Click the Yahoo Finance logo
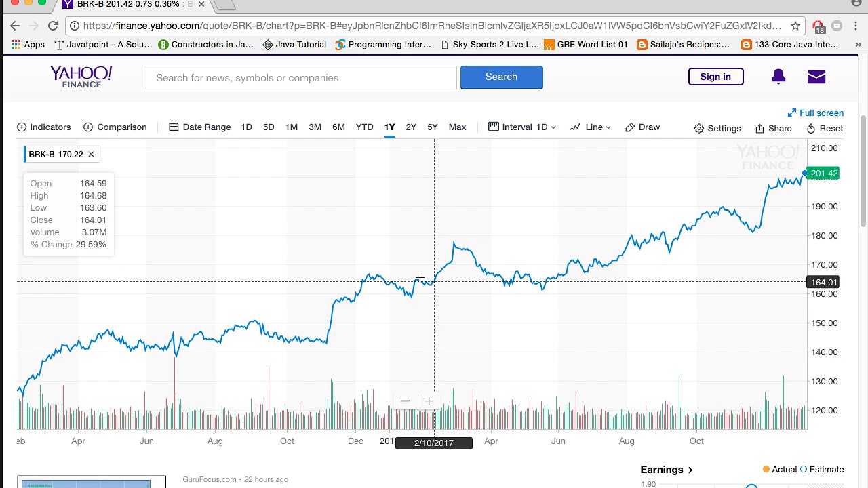Screen dimensions: 868x488 (81, 77)
